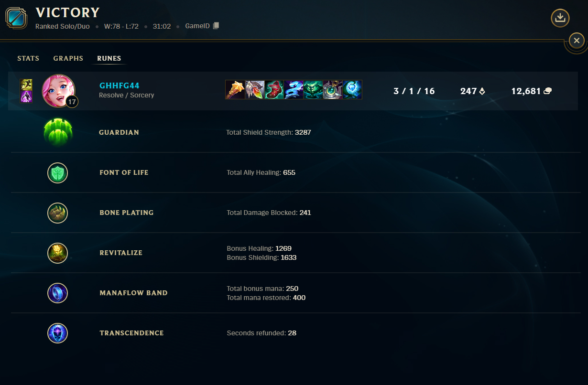588x385 pixels.
Task: Click the trinket item at row end
Action: click(352, 89)
